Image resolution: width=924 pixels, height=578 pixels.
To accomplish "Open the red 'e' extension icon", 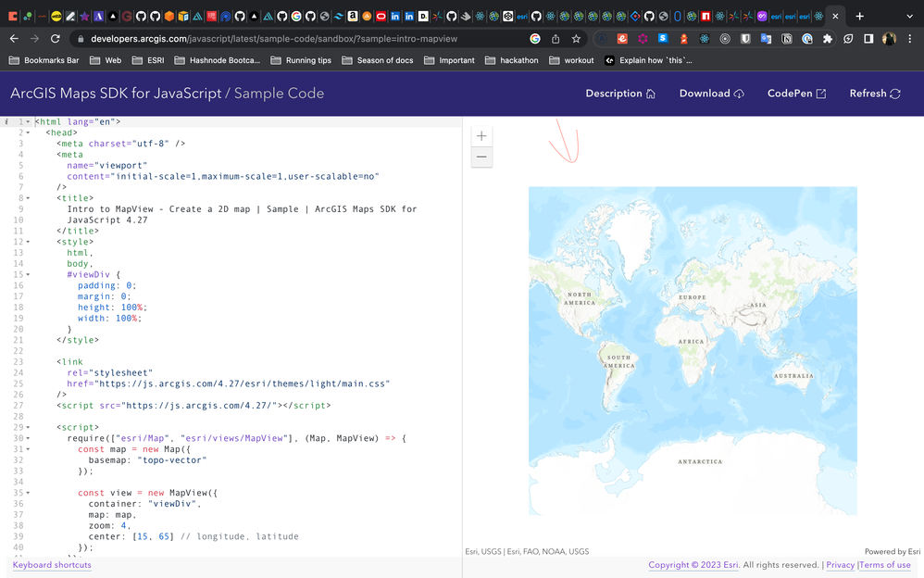I will point(622,38).
